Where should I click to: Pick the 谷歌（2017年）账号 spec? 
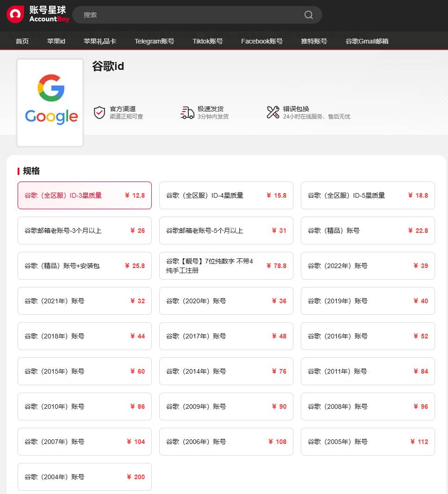[226, 336]
